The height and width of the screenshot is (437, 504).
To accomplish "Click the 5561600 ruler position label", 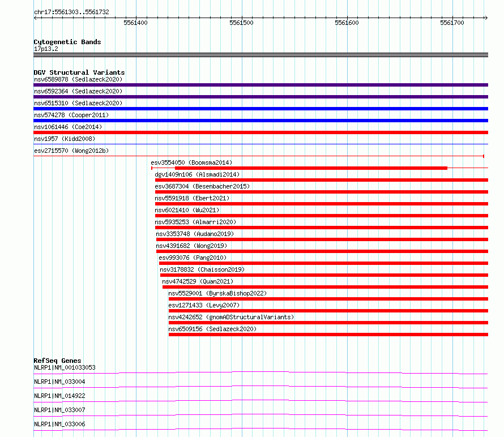I will (x=347, y=23).
